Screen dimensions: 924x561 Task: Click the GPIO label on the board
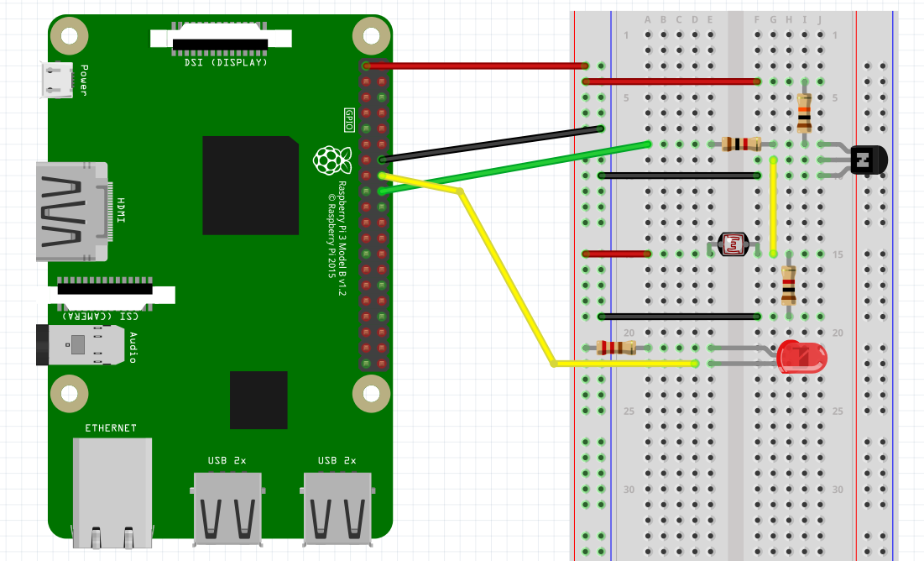[x=349, y=120]
